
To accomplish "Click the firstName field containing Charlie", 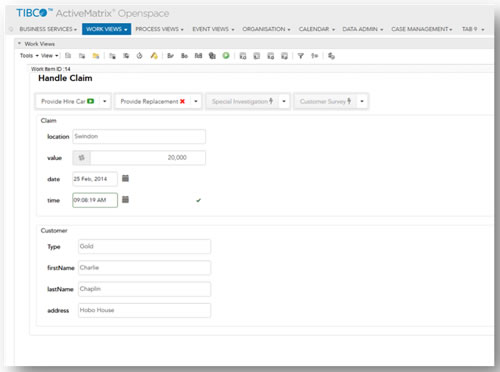I will (144, 268).
